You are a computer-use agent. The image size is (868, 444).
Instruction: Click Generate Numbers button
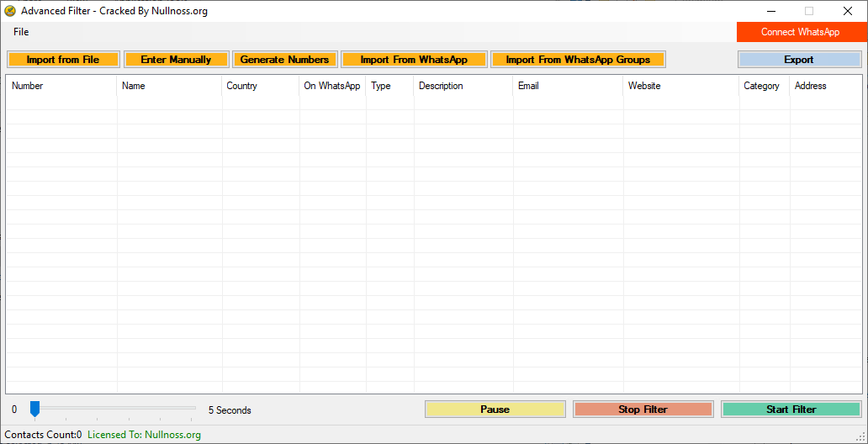click(x=284, y=59)
